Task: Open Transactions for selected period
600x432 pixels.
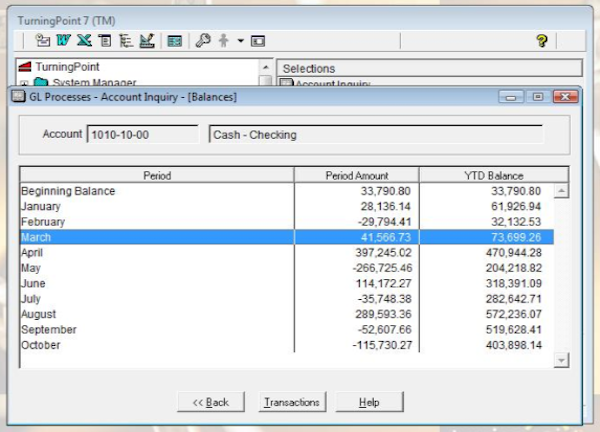Action: [x=291, y=402]
